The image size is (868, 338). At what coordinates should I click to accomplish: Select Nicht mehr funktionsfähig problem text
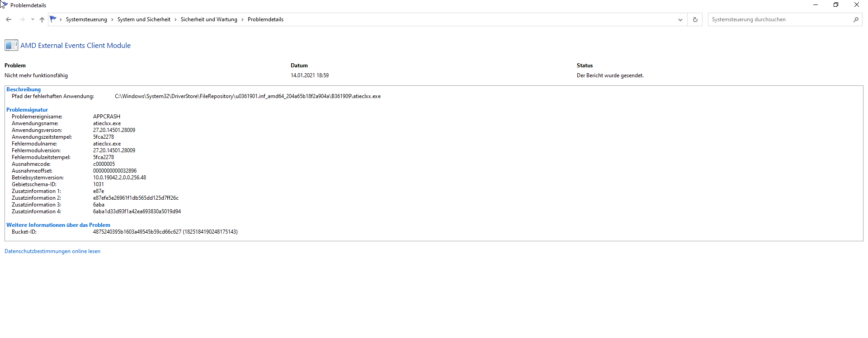[36, 75]
